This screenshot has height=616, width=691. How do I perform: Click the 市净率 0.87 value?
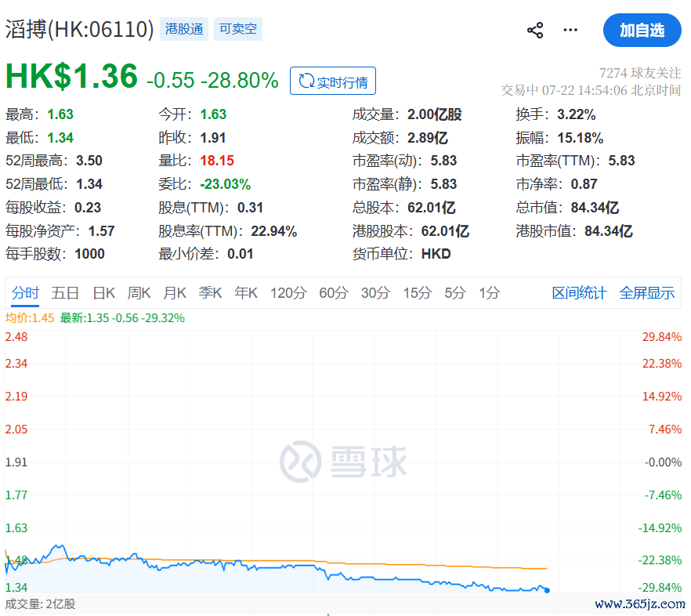coord(584,184)
